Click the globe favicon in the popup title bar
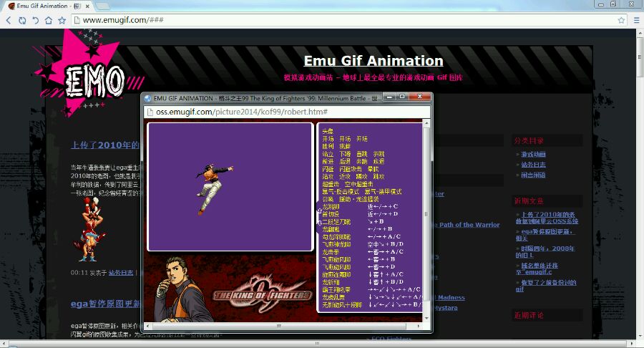Image resolution: width=644 pixels, height=348 pixels. coord(148,98)
